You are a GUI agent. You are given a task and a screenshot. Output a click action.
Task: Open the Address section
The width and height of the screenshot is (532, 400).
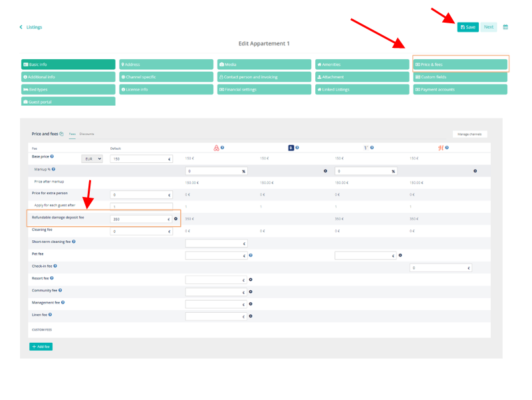166,65
